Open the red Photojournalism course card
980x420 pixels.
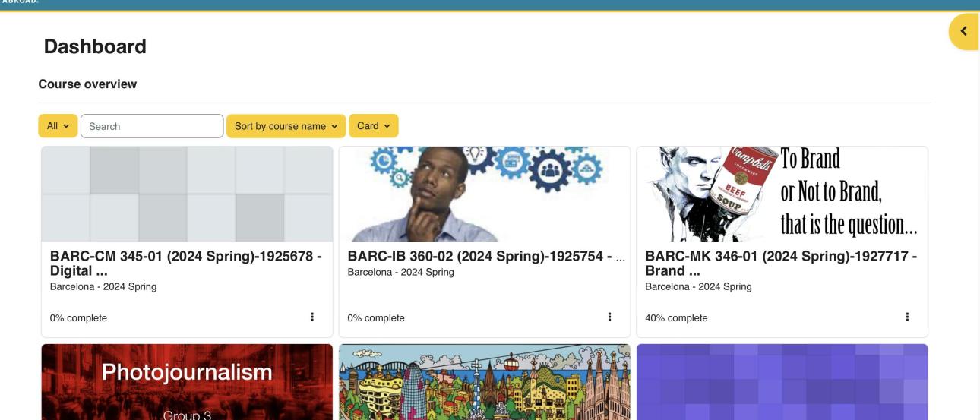[187, 381]
